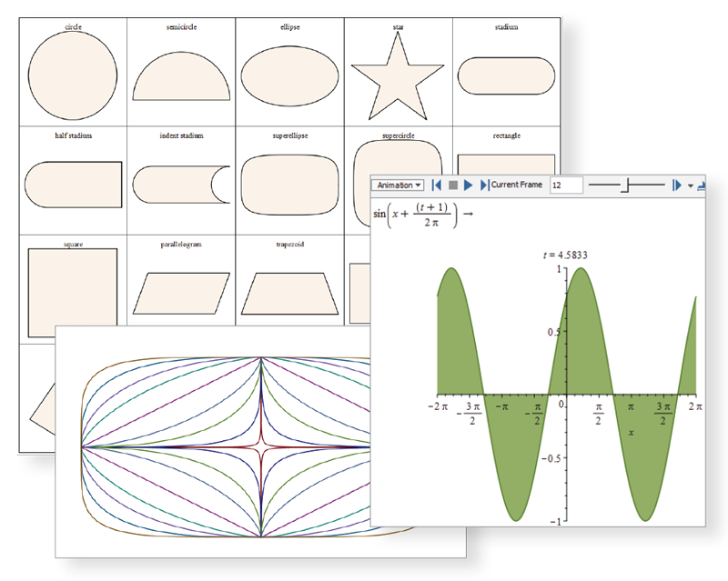Click the 'x' axis label under the plot
This screenshot has height=581, width=728.
[x=631, y=433]
